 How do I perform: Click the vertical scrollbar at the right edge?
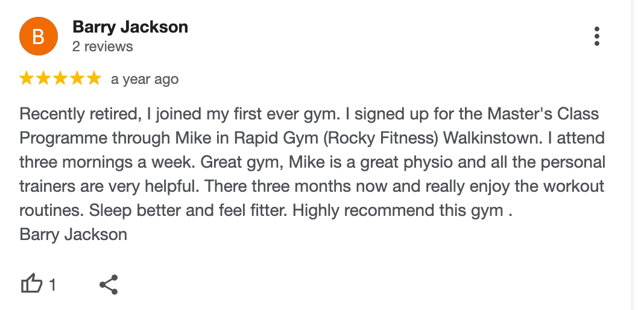point(637,155)
